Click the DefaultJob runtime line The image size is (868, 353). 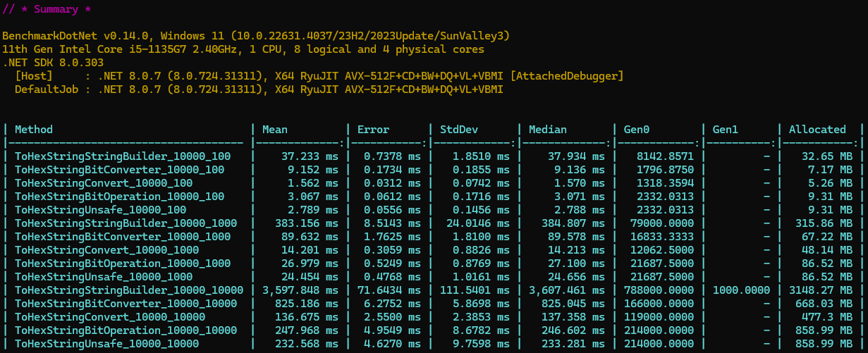tap(259, 89)
